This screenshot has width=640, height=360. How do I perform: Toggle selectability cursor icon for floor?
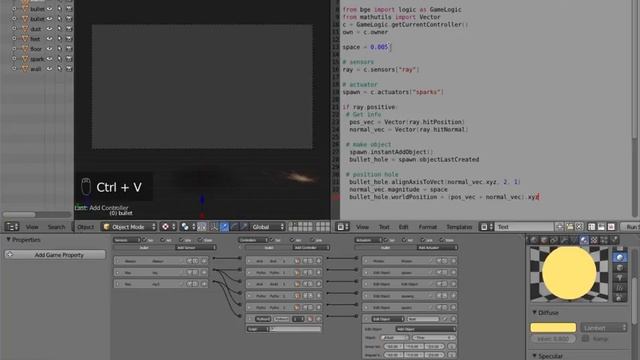59,49
